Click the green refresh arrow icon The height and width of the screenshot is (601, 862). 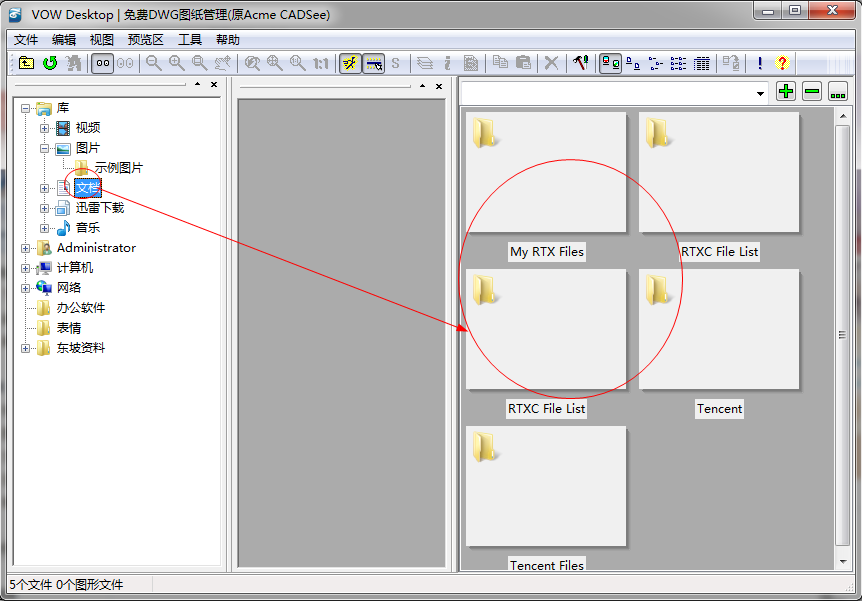(x=50, y=63)
